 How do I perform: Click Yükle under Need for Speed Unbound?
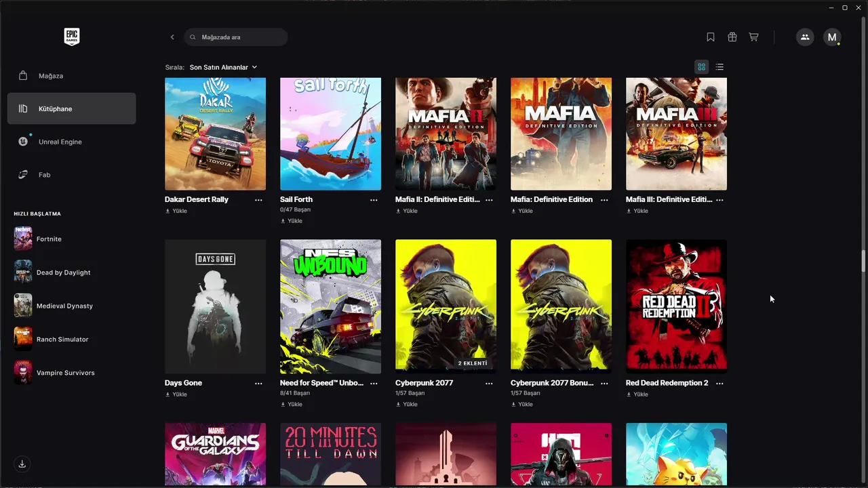[291, 404]
